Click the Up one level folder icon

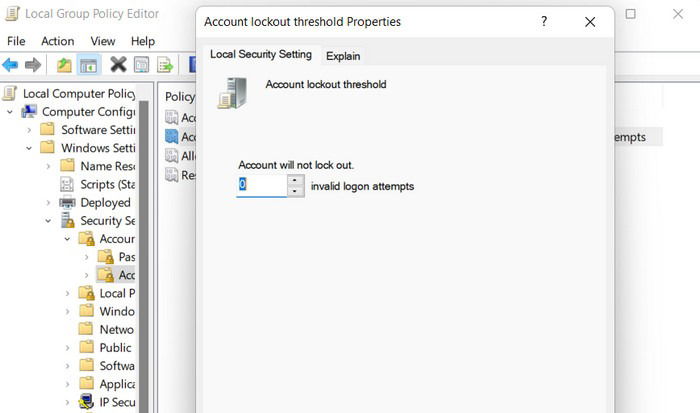pos(64,65)
